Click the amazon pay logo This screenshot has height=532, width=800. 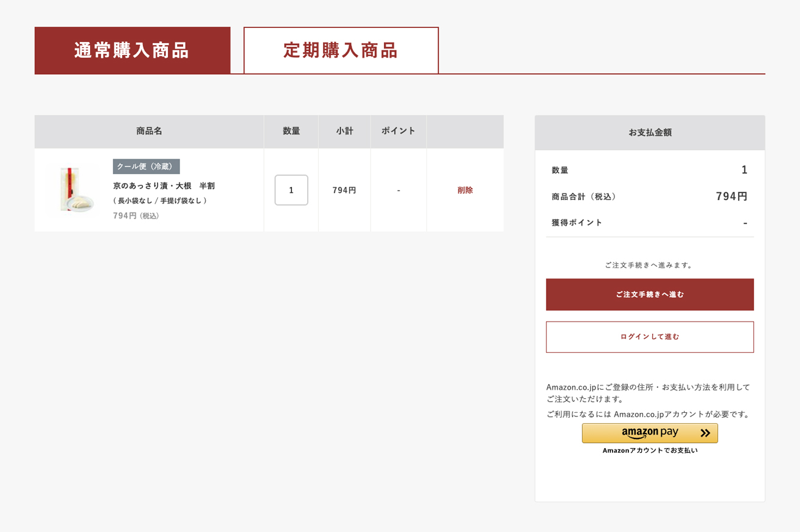point(649,432)
